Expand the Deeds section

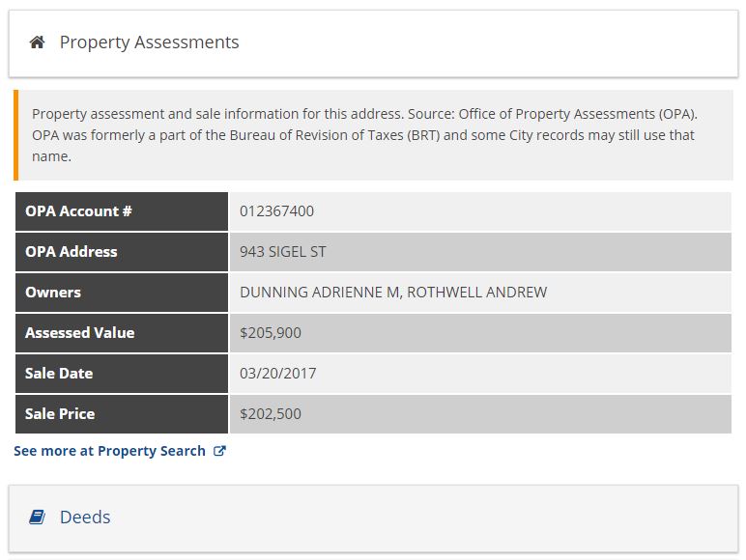373,518
